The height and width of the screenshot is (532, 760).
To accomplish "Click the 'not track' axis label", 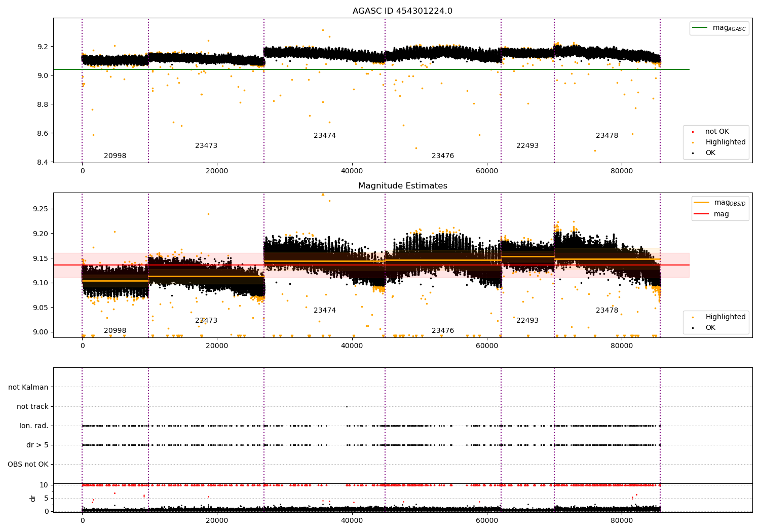I will (x=32, y=406).
